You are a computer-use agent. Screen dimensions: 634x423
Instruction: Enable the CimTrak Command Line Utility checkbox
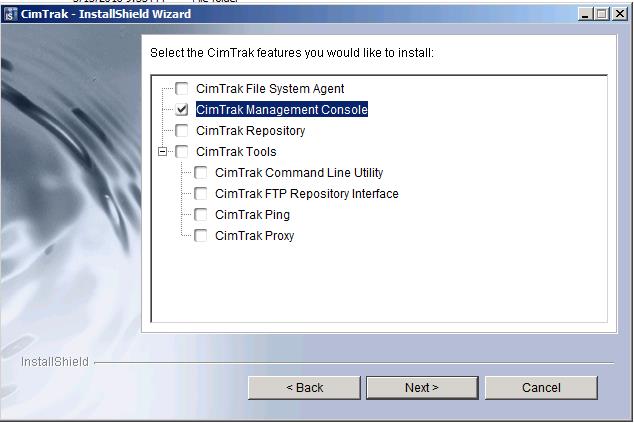pos(201,173)
